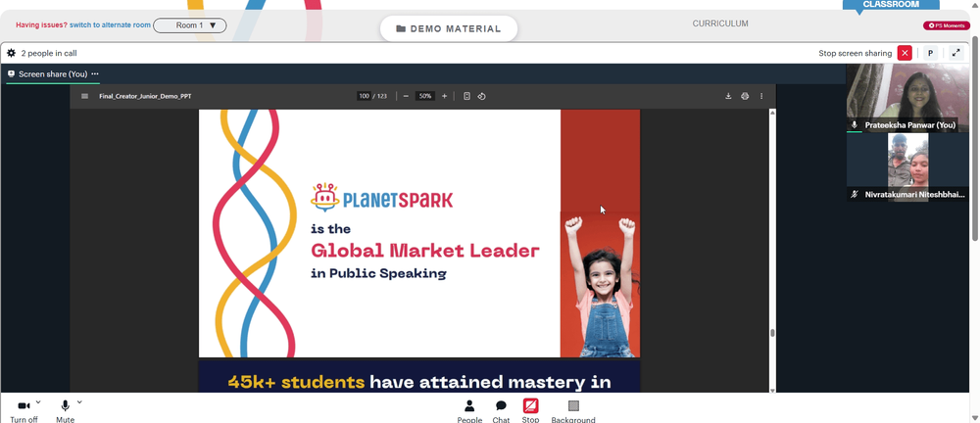Viewport: 980px width, 423px height.
Task: Open the Demo Material button
Action: [449, 28]
